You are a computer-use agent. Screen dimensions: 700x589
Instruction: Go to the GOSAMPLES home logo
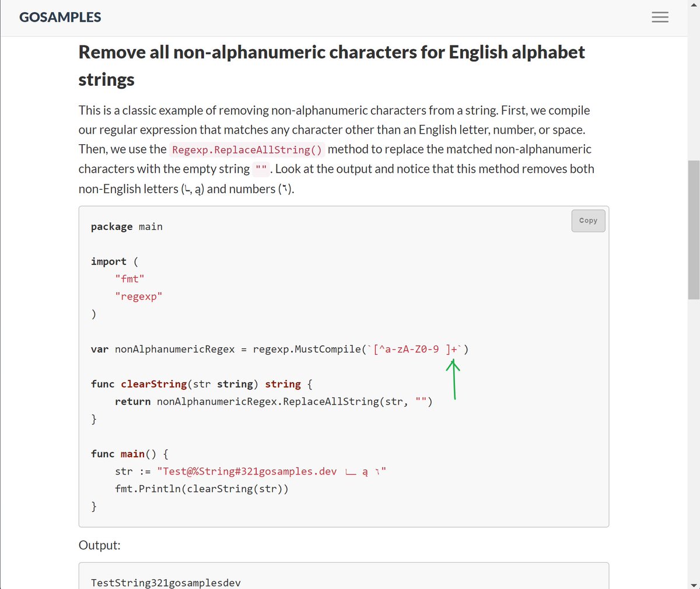[60, 18]
